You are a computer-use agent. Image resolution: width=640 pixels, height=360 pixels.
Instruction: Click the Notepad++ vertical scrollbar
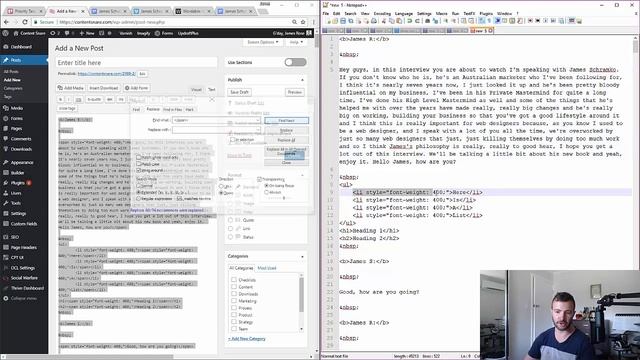click(x=636, y=192)
